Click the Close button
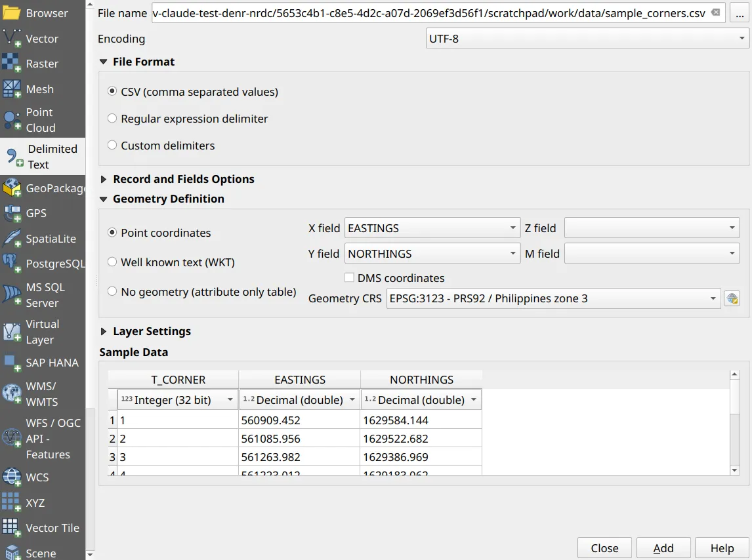Viewport: 752px width, 560px height. [x=604, y=548]
